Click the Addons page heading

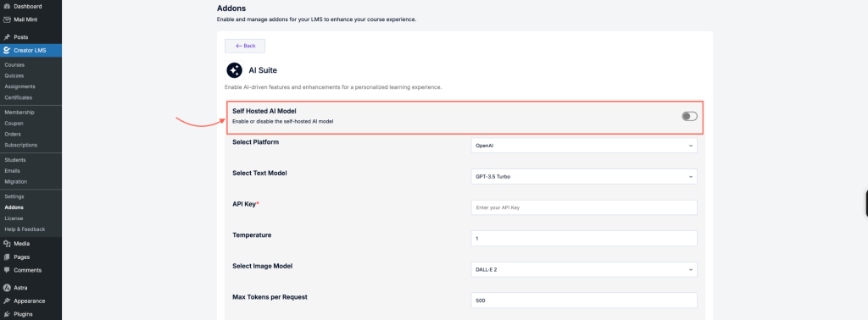[x=231, y=8]
